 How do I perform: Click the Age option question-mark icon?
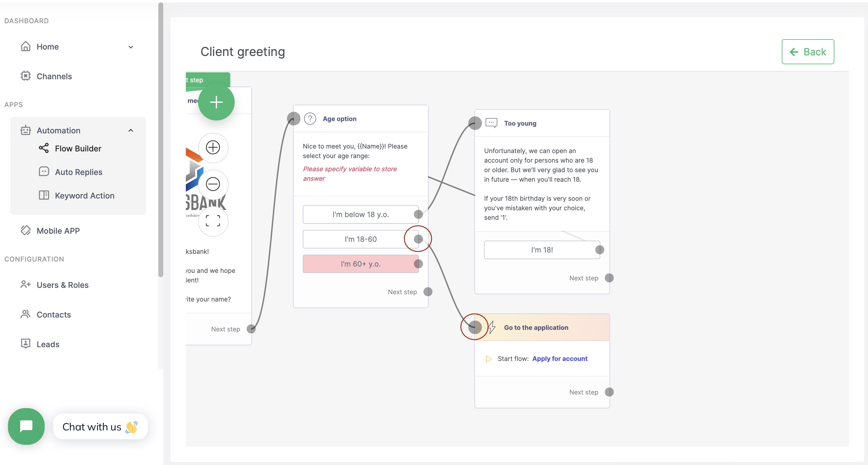(x=310, y=119)
